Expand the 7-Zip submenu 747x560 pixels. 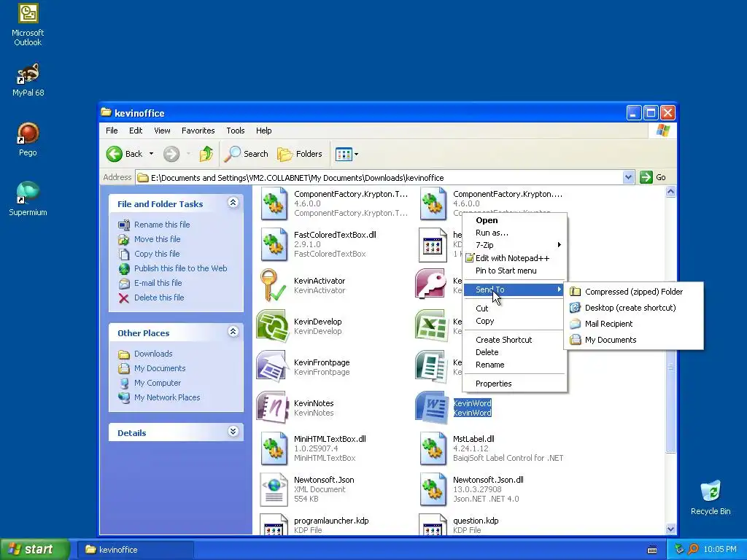pyautogui.click(x=515, y=245)
